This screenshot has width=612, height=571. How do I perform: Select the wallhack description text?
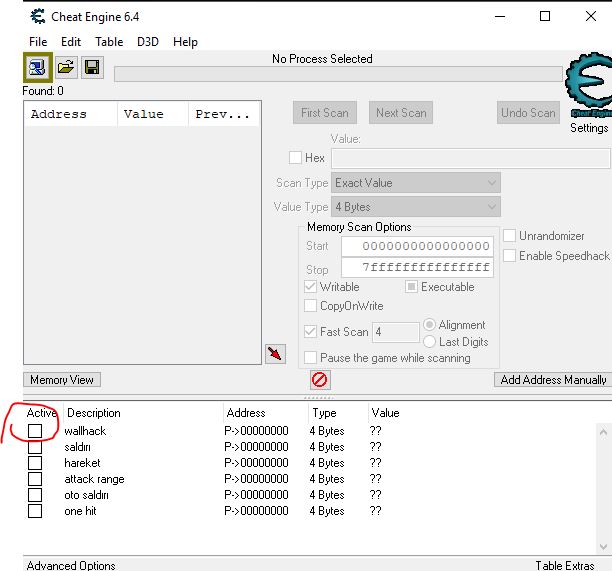85,431
